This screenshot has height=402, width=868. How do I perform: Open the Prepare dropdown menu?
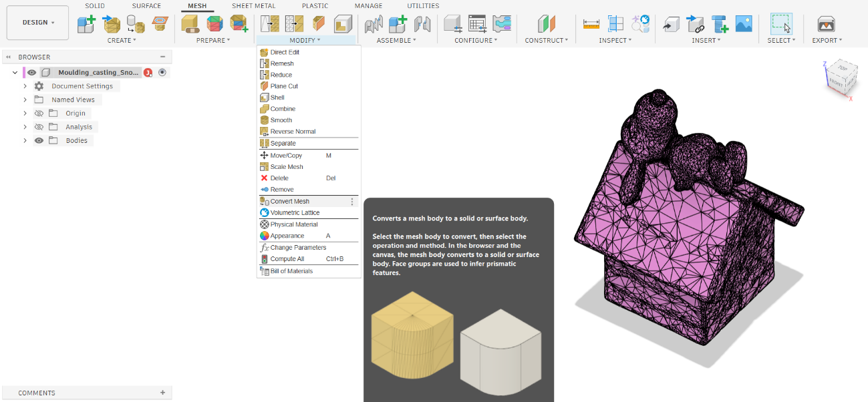coord(213,40)
